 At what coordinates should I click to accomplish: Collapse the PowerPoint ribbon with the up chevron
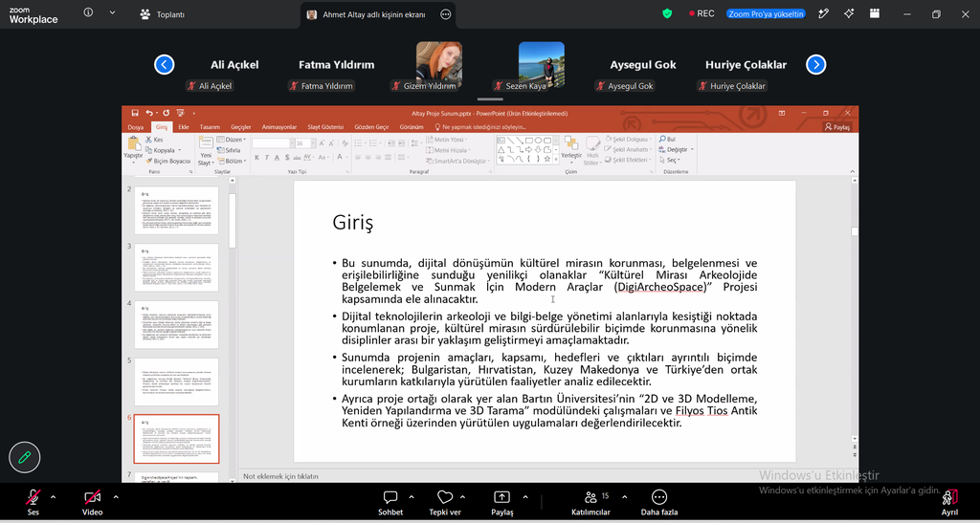point(853,171)
